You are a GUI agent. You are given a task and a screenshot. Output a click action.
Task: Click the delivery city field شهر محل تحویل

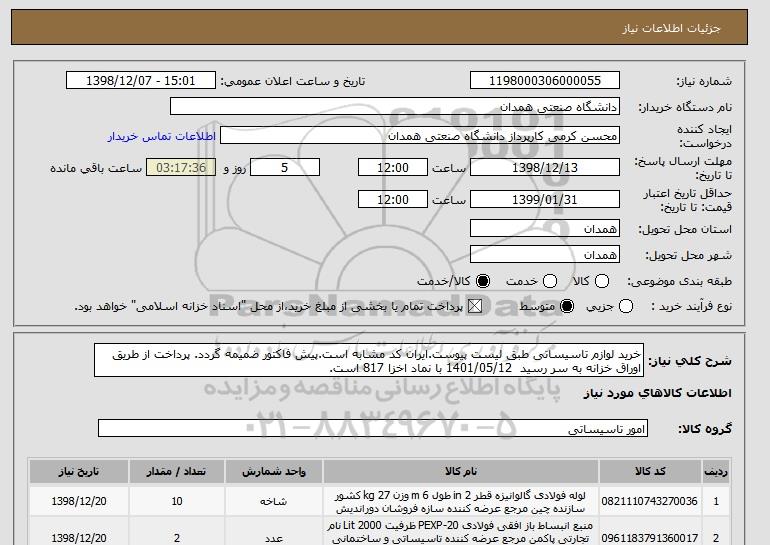click(545, 255)
